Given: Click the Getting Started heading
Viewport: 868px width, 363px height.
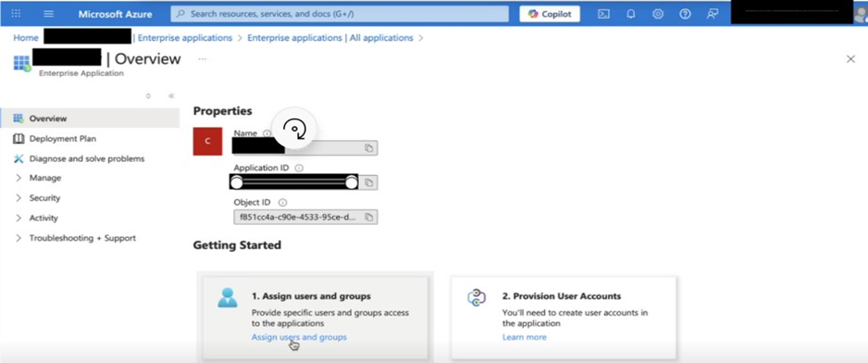Looking at the screenshot, I should pos(237,245).
